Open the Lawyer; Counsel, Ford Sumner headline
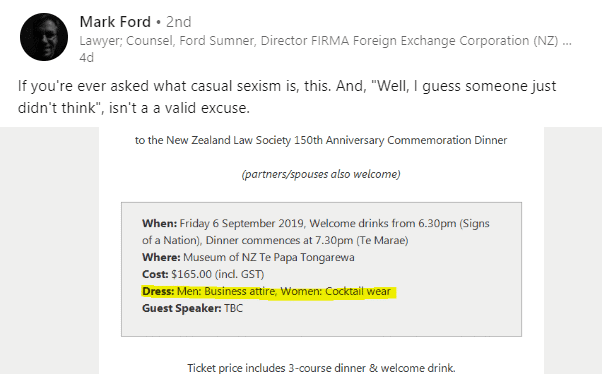Image resolution: width=602 pixels, height=388 pixels. point(319,41)
